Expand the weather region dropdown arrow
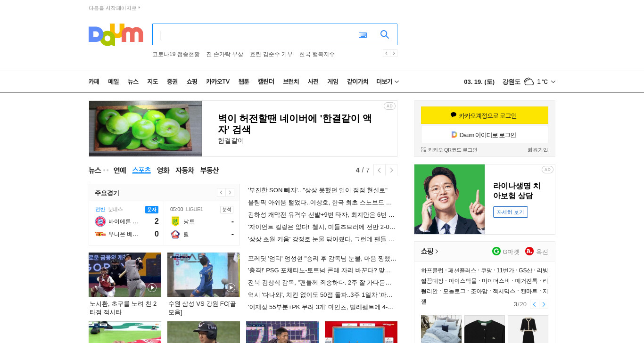Viewport: 644px width, 343px height. point(553,82)
